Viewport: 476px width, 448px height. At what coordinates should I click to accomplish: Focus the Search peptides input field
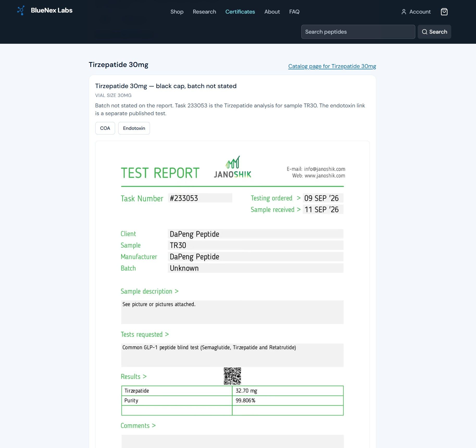click(358, 32)
